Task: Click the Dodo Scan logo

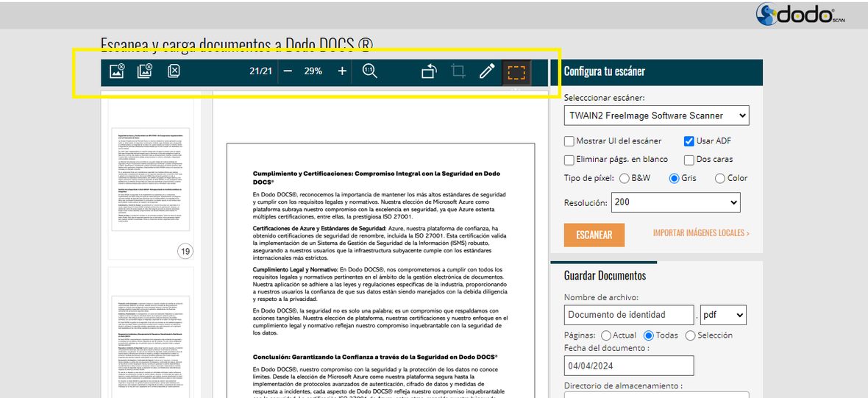Action: pos(800,15)
